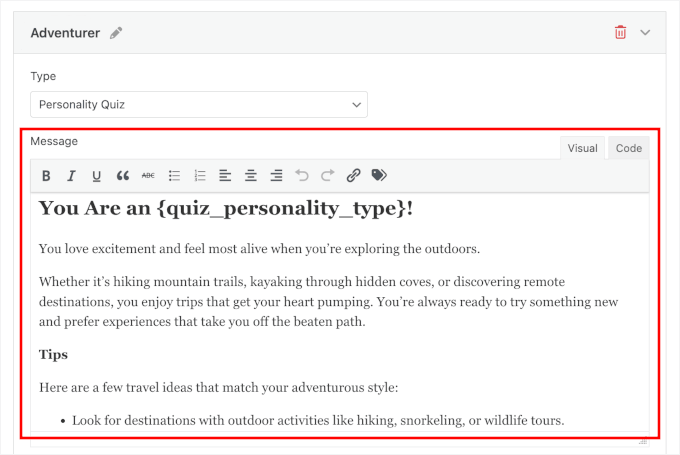Apply strikethrough formatting
The height and width of the screenshot is (455, 680).
pyautogui.click(x=148, y=176)
